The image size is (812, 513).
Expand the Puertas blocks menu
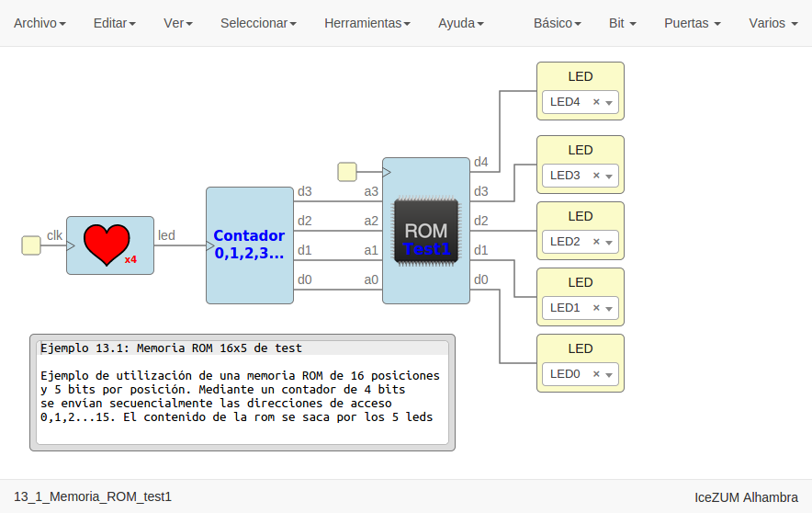[x=692, y=23]
